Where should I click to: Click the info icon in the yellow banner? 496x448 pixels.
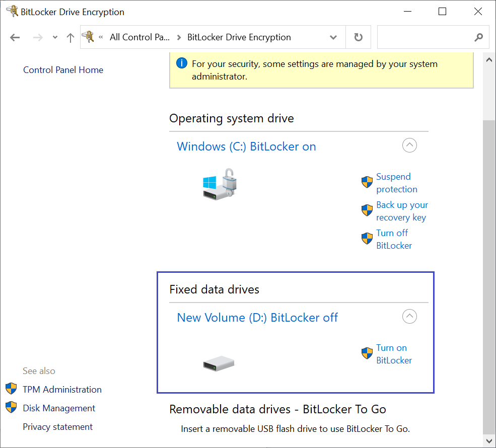coord(182,63)
